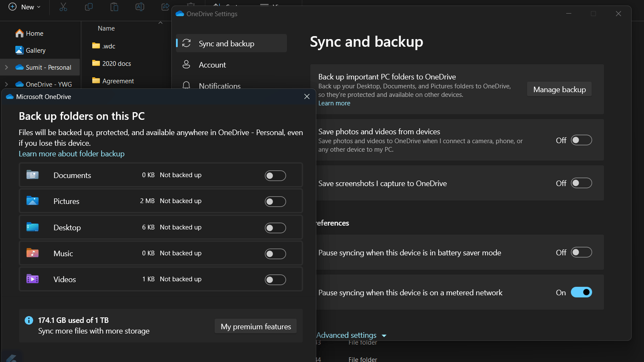Click the Cut scissors icon in toolbar
Image resolution: width=644 pixels, height=362 pixels.
click(x=63, y=7)
